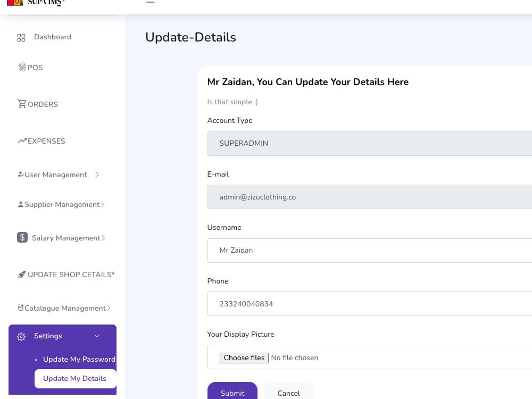The height and width of the screenshot is (399, 532).
Task: Click the 'E-mail' label
Action: click(x=218, y=174)
